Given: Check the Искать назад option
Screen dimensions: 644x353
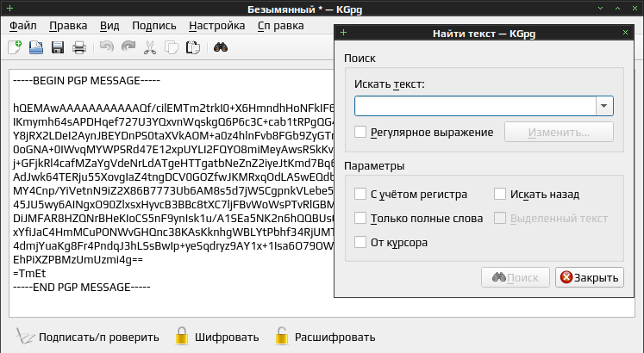Looking at the screenshot, I should pyautogui.click(x=500, y=194).
